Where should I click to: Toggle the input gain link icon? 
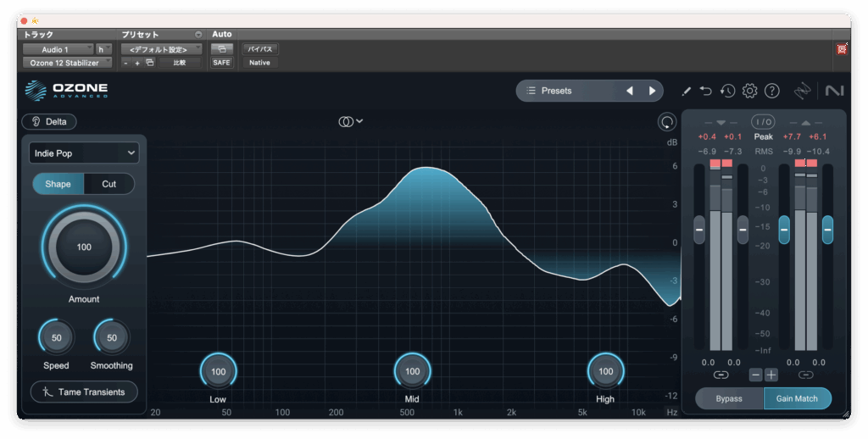(721, 375)
